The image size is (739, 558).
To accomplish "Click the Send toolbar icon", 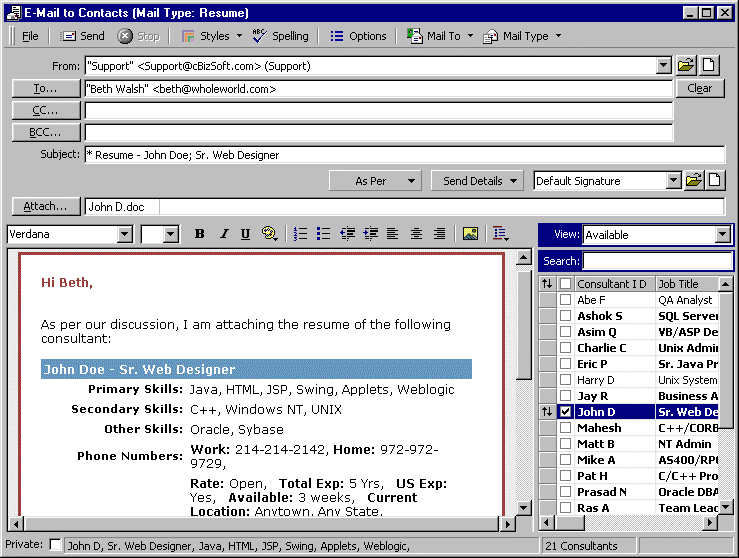I will pyautogui.click(x=69, y=36).
